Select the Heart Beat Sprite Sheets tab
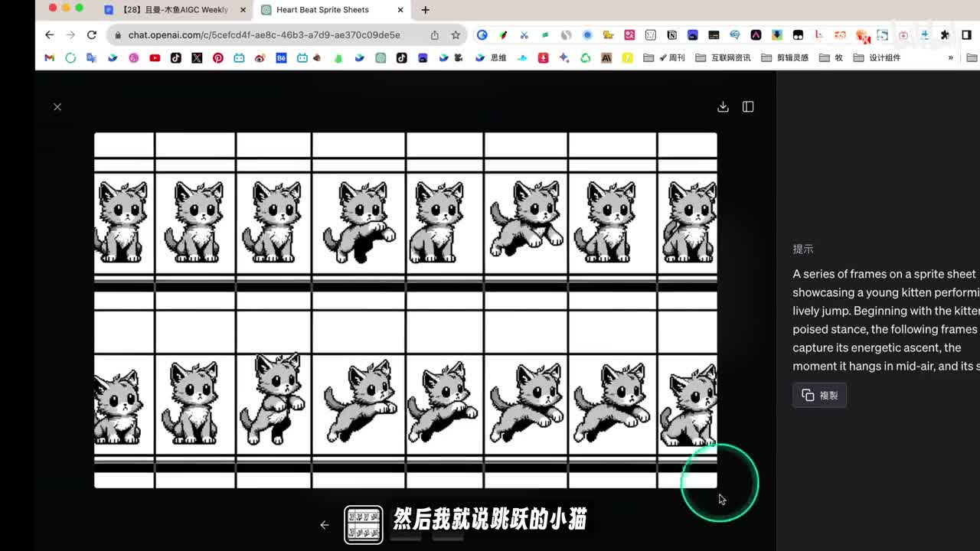980x551 pixels. tap(322, 10)
